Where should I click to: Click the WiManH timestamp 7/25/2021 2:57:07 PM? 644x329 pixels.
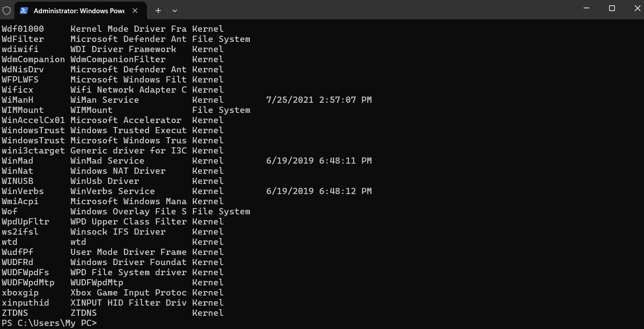pos(319,100)
